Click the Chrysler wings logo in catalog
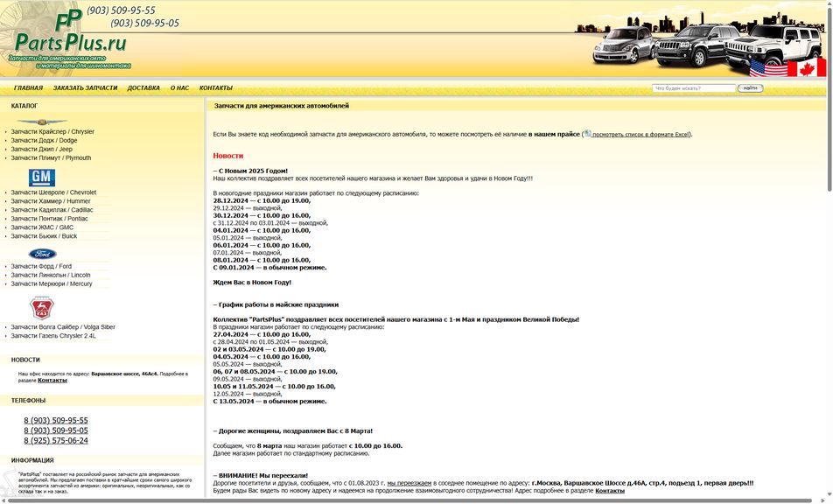The height and width of the screenshot is (504, 833). pos(42,122)
